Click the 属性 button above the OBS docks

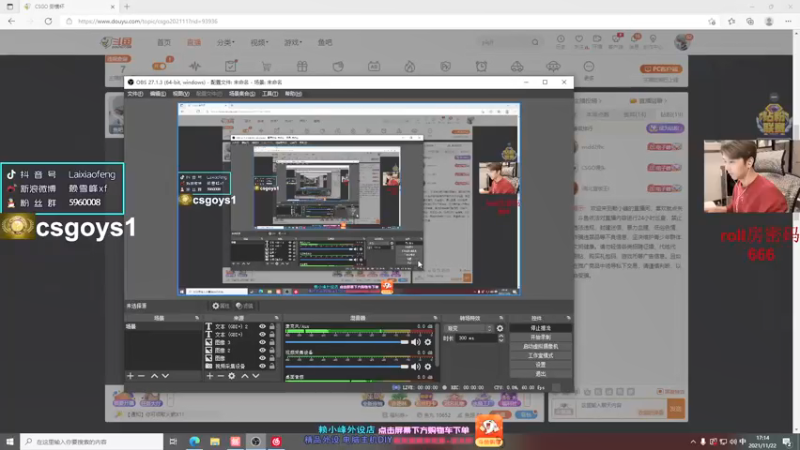click(x=221, y=306)
